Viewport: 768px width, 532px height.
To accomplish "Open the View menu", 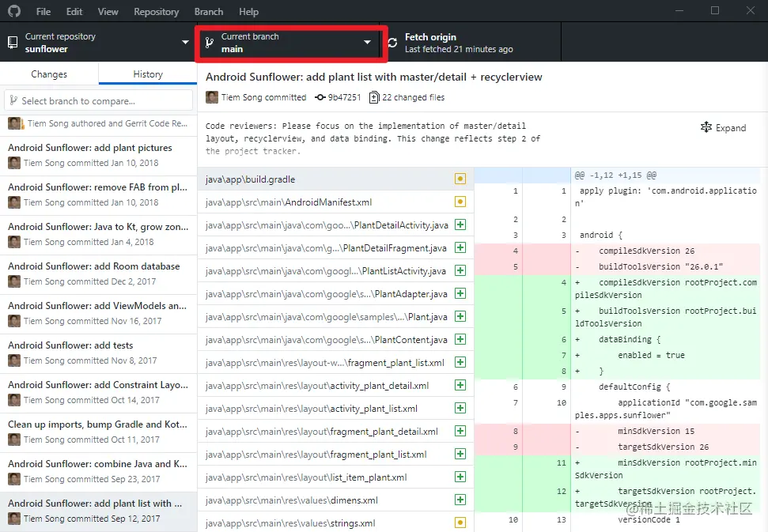I will pyautogui.click(x=108, y=12).
